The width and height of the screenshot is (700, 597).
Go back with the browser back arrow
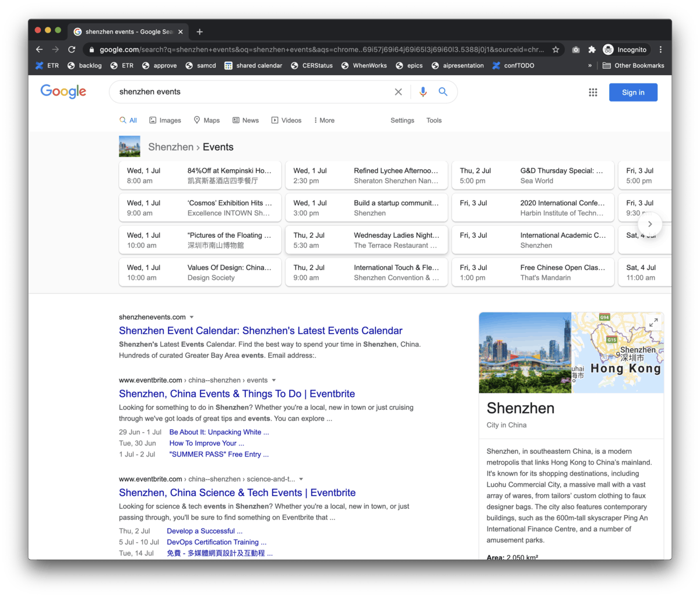coord(39,50)
